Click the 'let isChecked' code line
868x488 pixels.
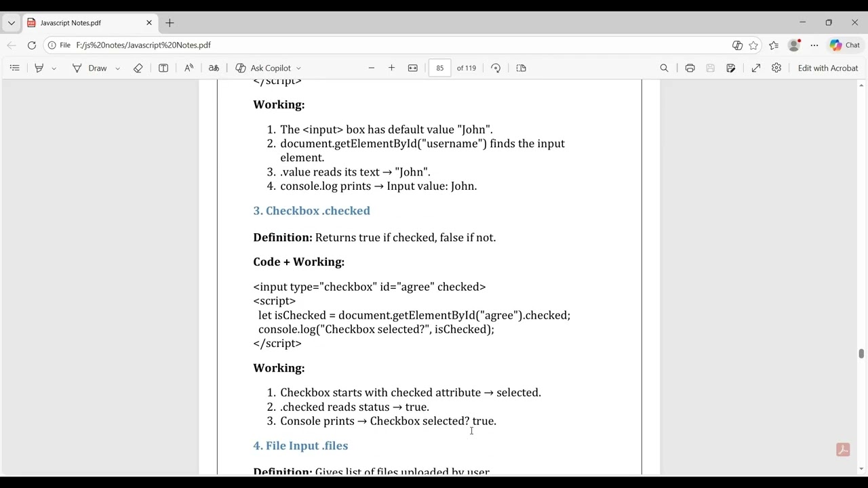tap(414, 315)
